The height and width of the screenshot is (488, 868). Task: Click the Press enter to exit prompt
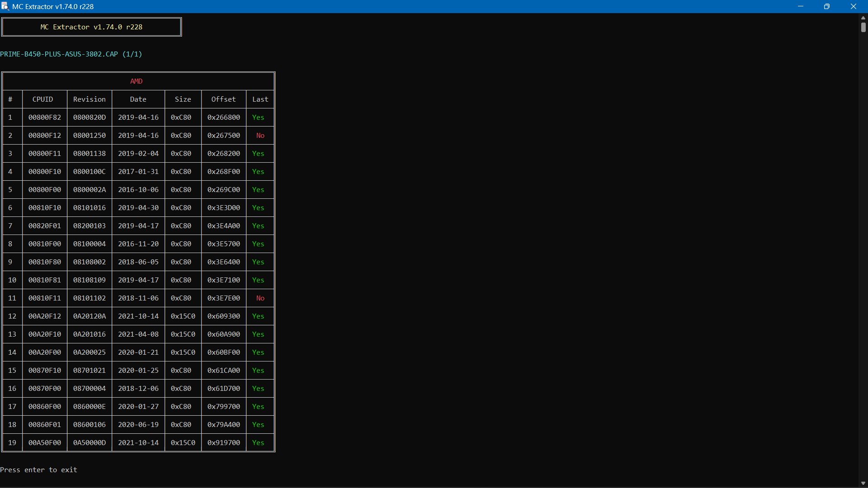[x=38, y=469]
